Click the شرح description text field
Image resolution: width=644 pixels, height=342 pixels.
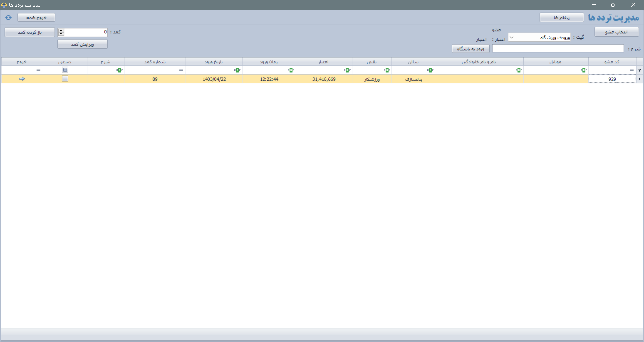[557, 49]
